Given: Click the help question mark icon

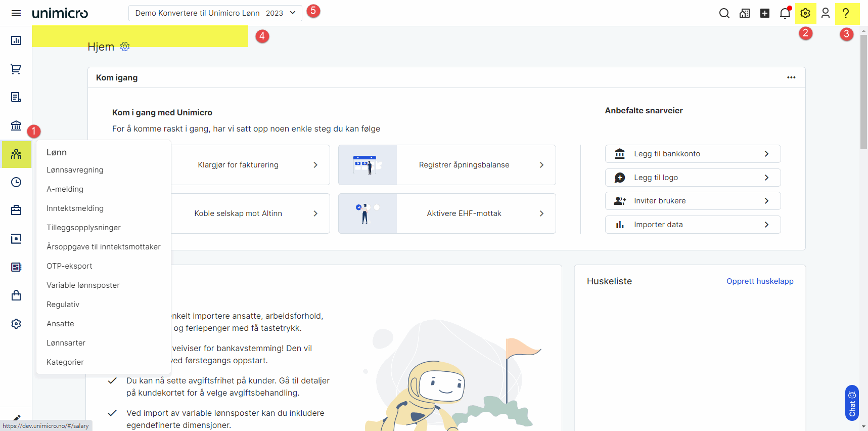Looking at the screenshot, I should [846, 13].
